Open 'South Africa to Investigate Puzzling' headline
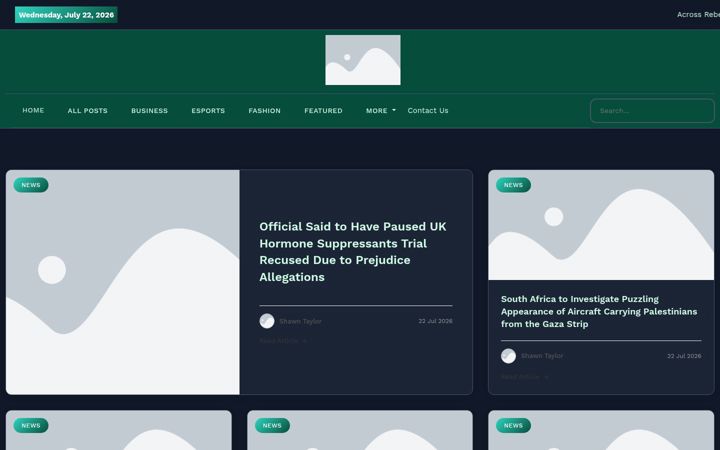The image size is (720, 450). [x=599, y=311]
